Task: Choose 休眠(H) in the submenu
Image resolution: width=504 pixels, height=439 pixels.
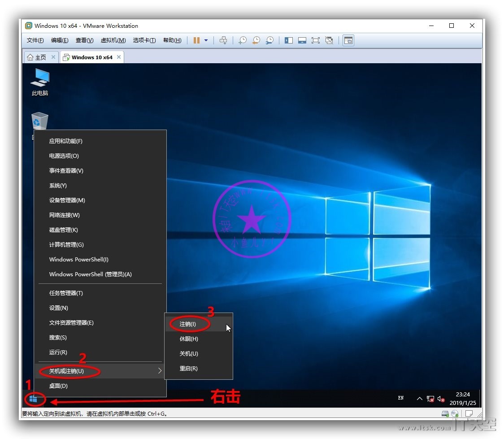Action: point(199,339)
